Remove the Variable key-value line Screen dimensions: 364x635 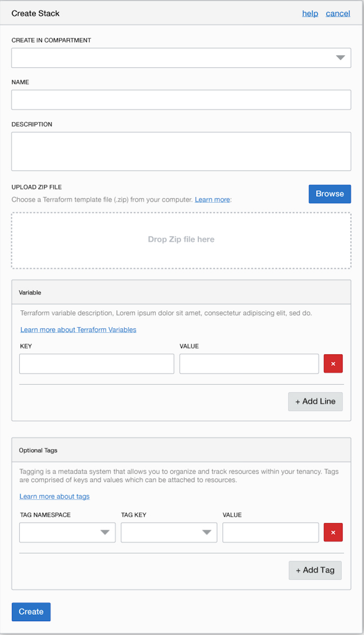click(333, 364)
